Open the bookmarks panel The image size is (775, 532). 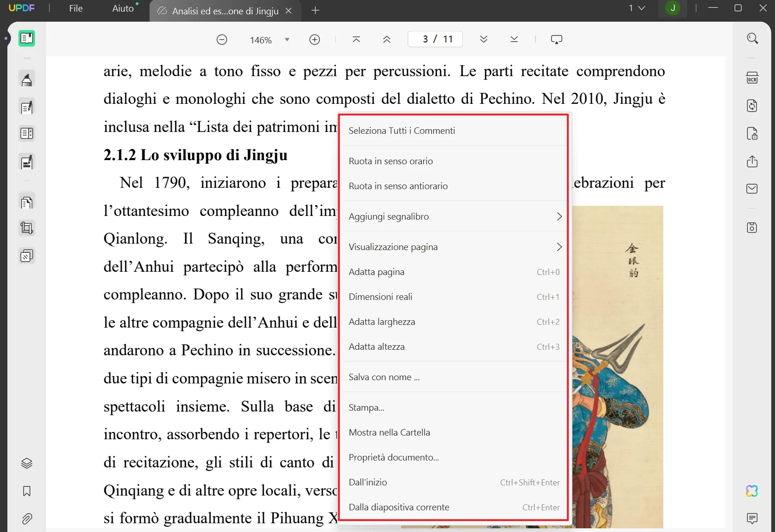click(x=26, y=491)
